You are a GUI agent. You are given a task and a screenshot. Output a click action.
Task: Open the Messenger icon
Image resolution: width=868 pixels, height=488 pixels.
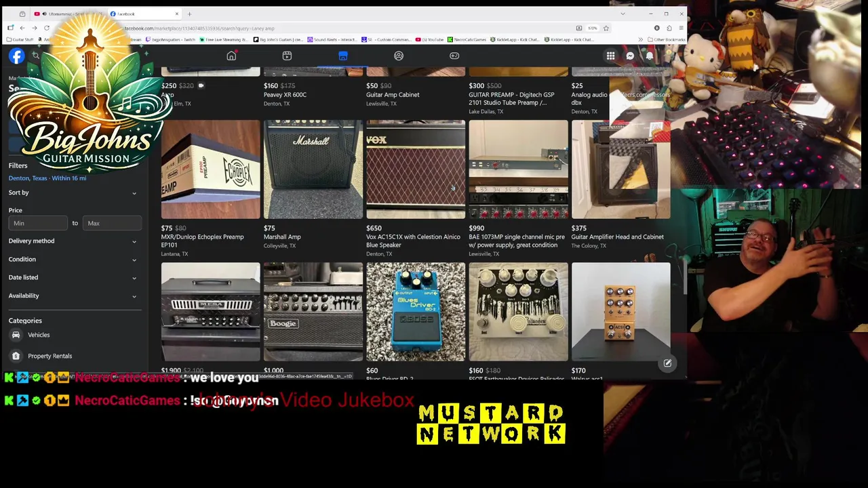[630, 56]
